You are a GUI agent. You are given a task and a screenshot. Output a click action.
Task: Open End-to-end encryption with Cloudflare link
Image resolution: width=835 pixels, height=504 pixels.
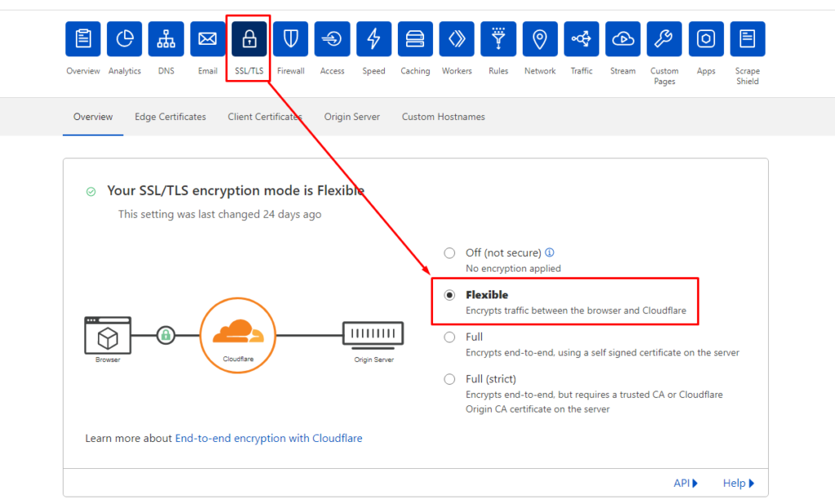(269, 438)
